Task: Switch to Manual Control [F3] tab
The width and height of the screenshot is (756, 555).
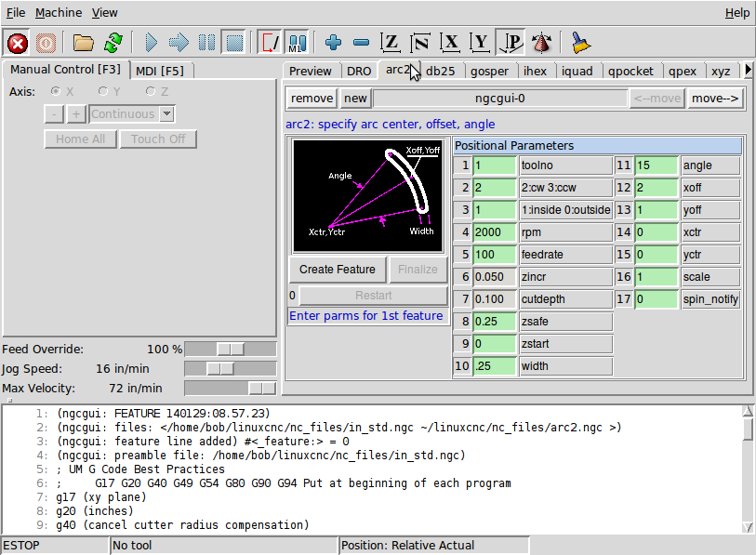Action: [66, 70]
